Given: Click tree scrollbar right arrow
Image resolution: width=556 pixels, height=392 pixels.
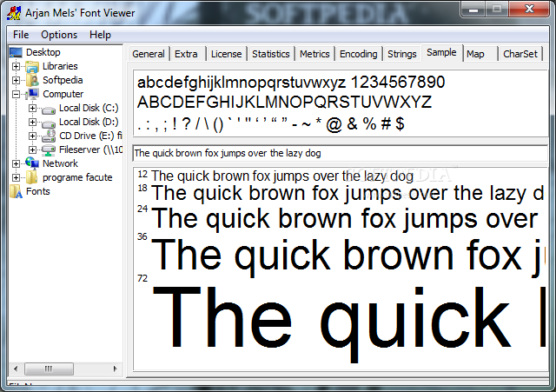Looking at the screenshot, I should [115, 369].
